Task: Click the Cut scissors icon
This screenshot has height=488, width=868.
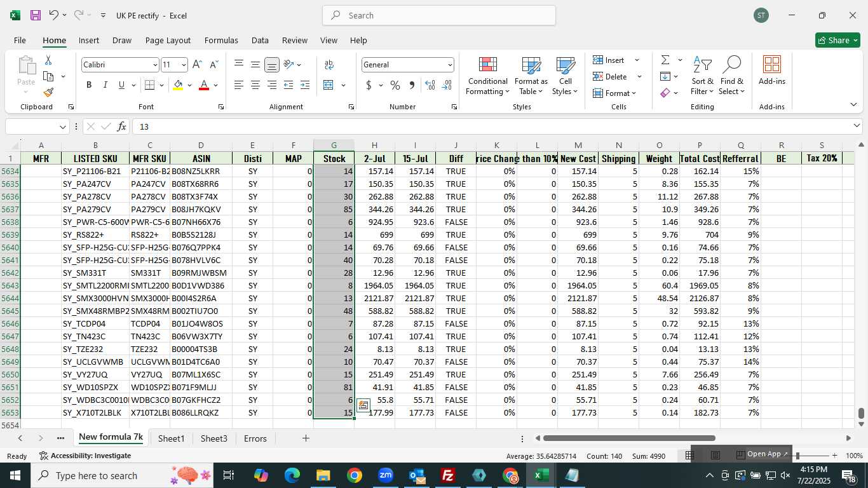Action: tap(48, 60)
